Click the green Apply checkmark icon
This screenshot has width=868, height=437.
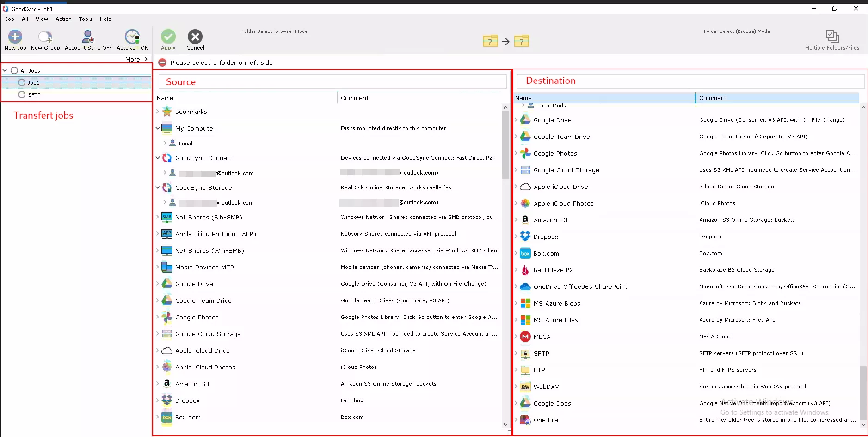coord(168,37)
